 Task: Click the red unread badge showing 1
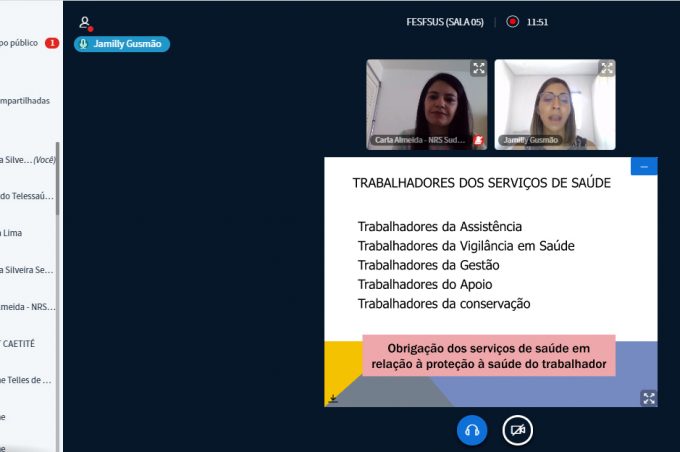click(52, 43)
